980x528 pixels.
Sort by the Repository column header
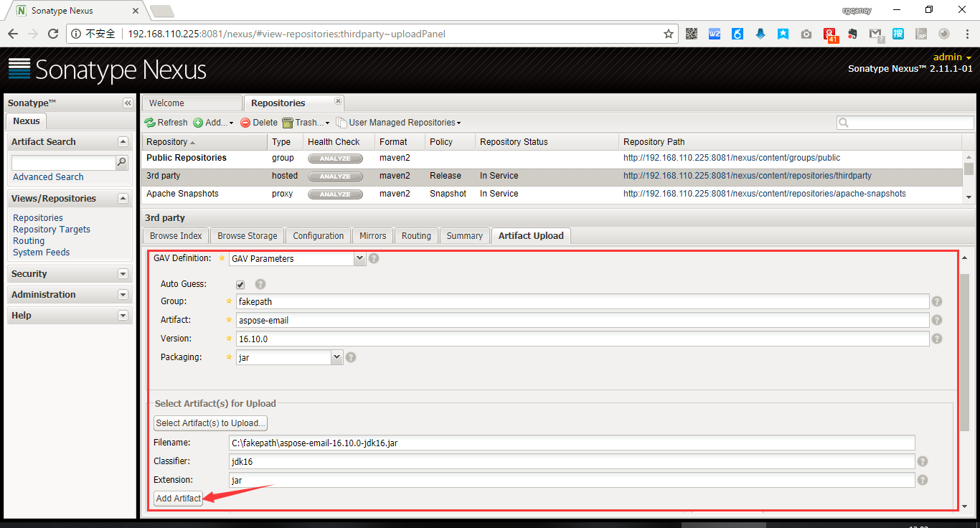pos(204,142)
